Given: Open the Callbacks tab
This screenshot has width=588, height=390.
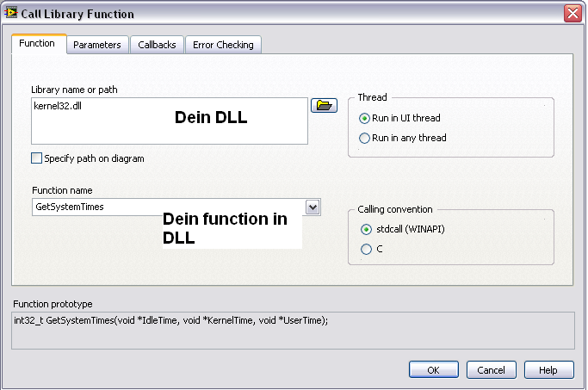Looking at the screenshot, I should tap(157, 45).
